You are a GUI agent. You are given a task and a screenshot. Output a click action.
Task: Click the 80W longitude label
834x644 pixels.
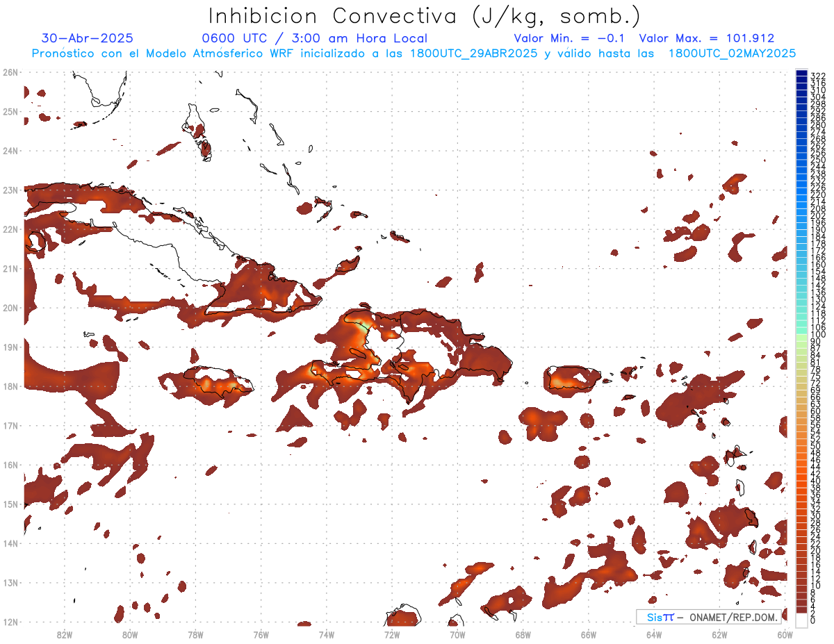[x=130, y=634]
